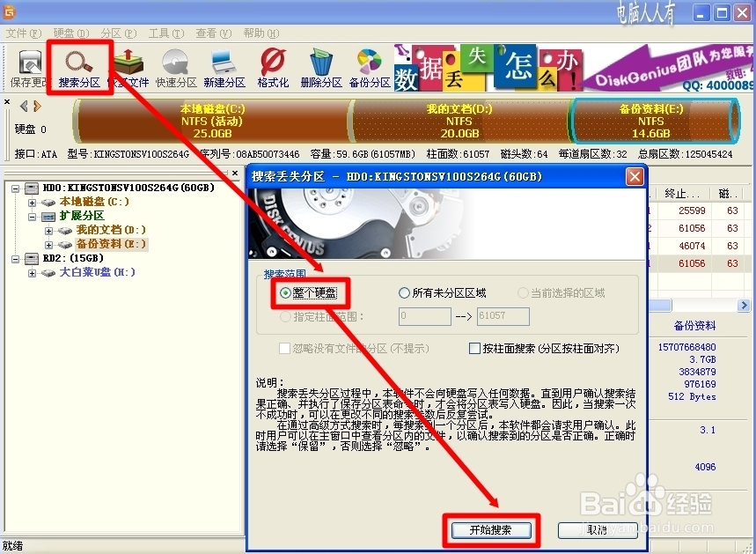
Task: Go to next disk with right arrow
Action: tap(37, 106)
